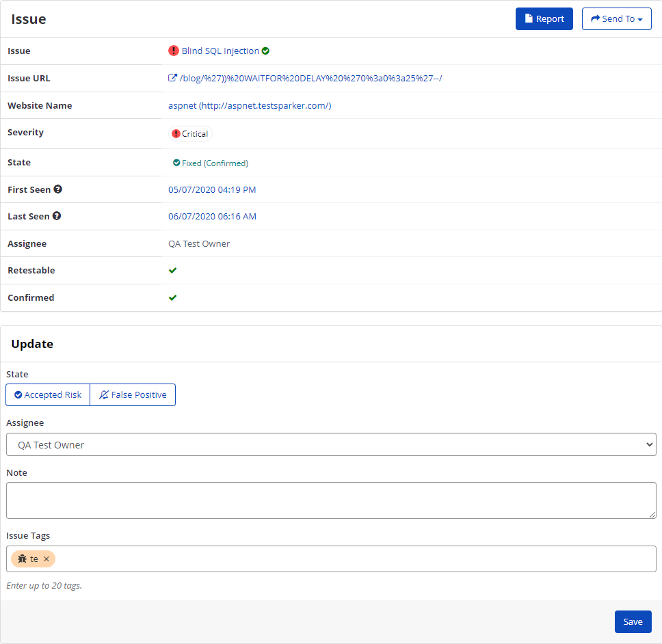This screenshot has width=662, height=644.
Task: Select the Accepted Risk state toggle
Action: point(47,394)
